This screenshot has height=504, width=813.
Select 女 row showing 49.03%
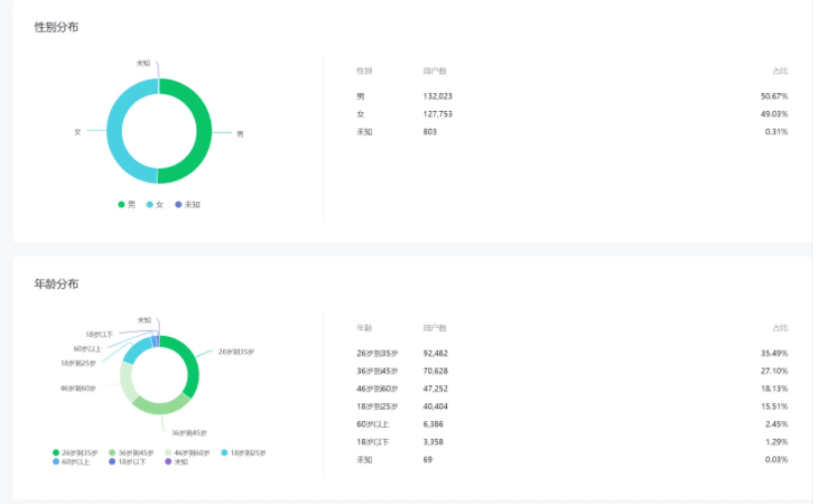pos(572,114)
